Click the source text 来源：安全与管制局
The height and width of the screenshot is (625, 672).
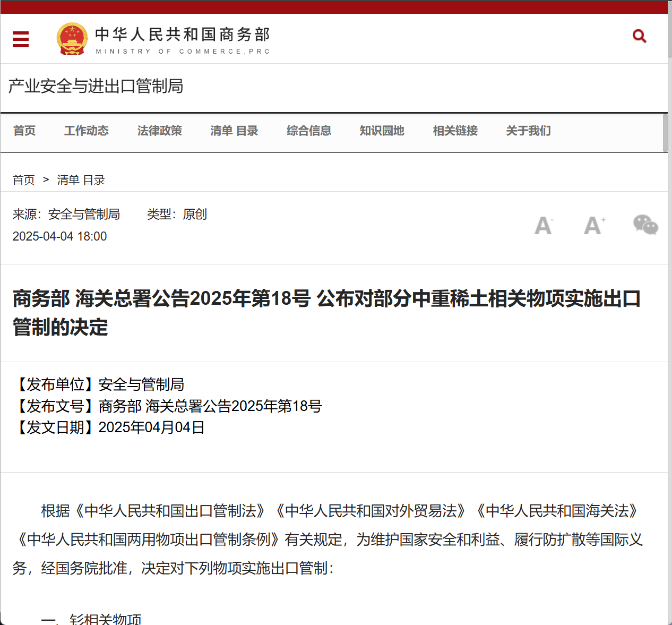(66, 214)
